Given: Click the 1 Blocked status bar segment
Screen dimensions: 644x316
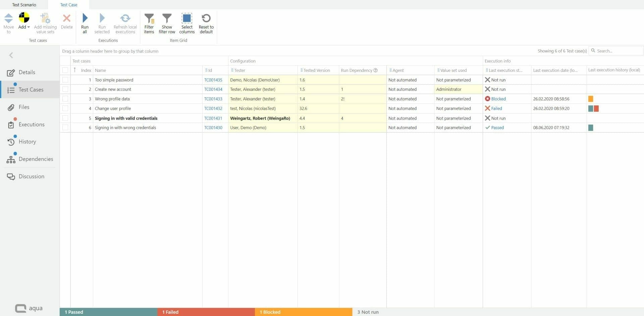Looking at the screenshot, I should point(304,312).
